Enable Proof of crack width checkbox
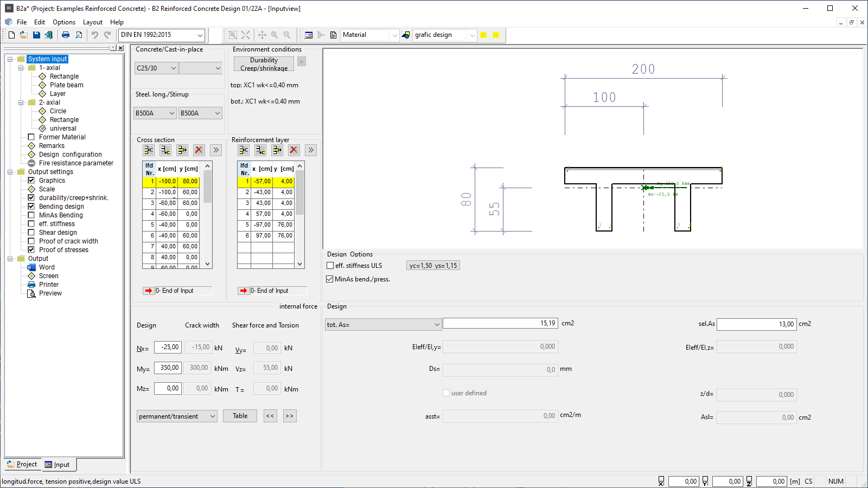 [31, 241]
